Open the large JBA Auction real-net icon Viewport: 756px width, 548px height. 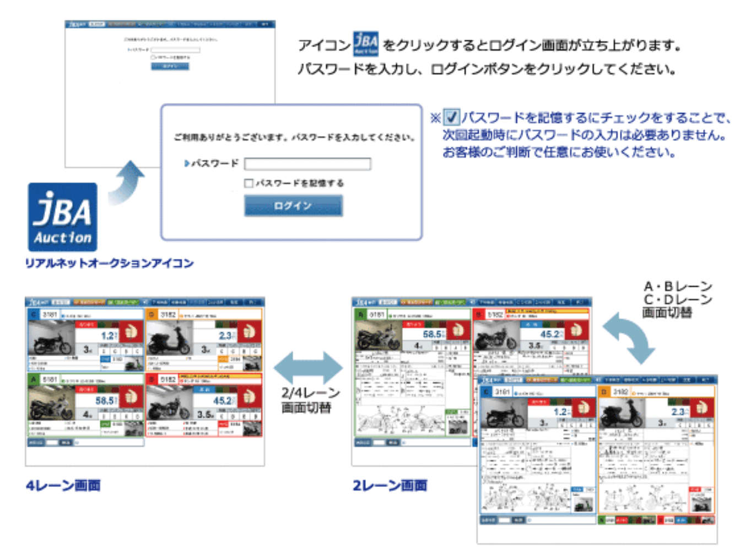63,217
